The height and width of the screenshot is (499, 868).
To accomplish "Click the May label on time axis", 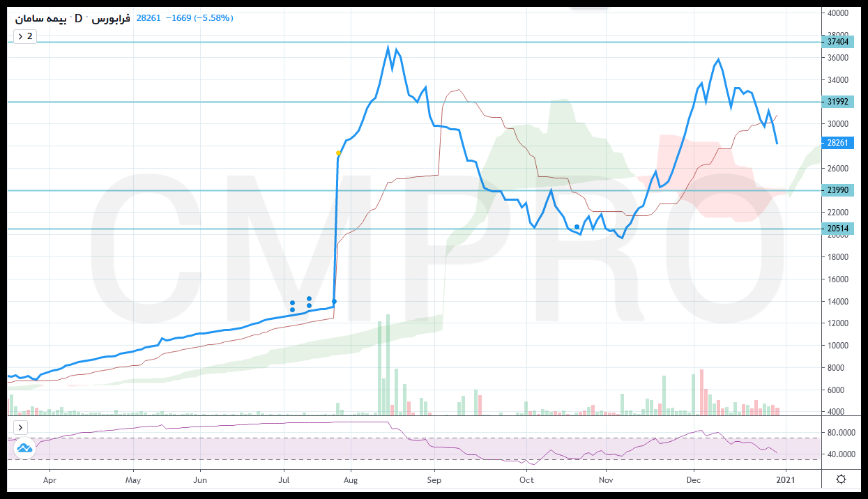I will pyautogui.click(x=133, y=479).
